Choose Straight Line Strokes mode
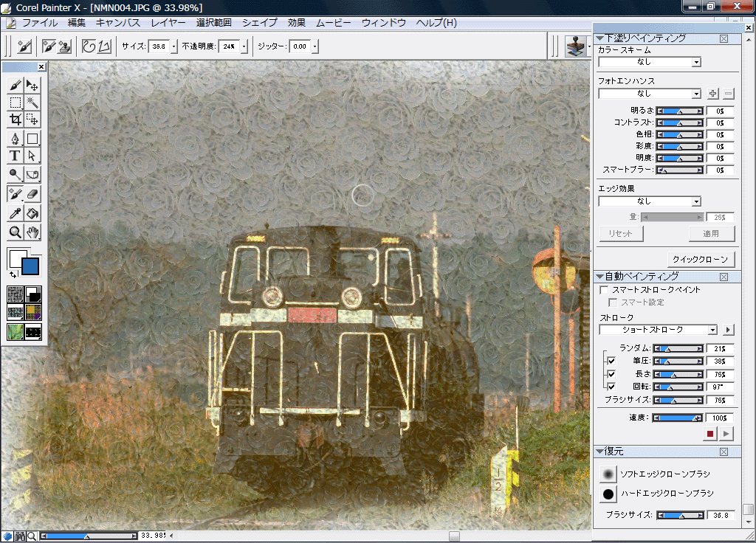Image resolution: width=756 pixels, height=543 pixels. pos(105,46)
